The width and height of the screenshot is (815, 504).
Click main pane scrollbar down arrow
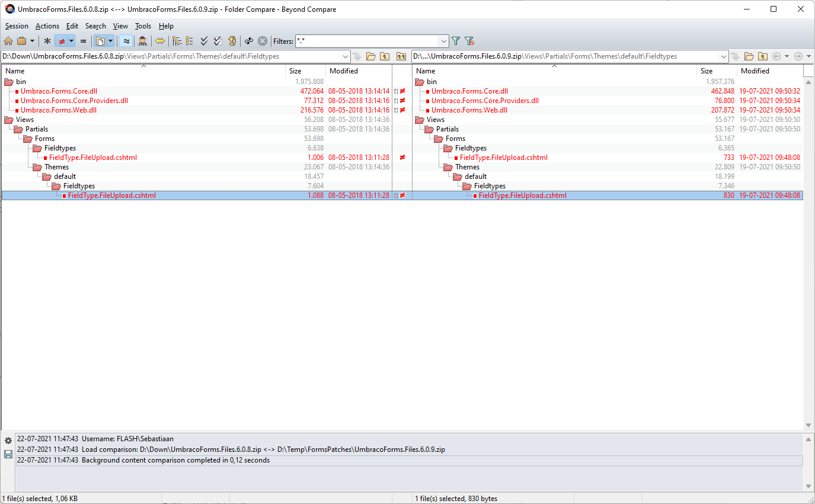point(808,425)
